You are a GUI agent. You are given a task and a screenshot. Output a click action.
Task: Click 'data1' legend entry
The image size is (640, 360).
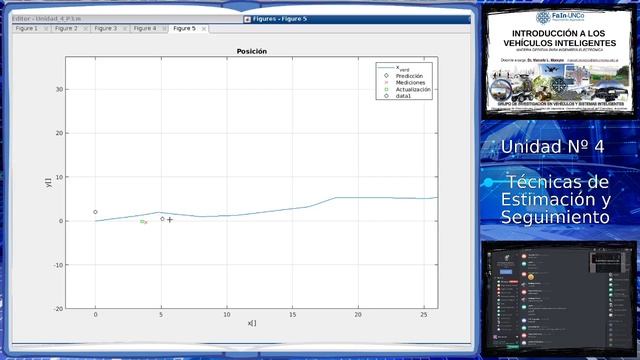403,96
